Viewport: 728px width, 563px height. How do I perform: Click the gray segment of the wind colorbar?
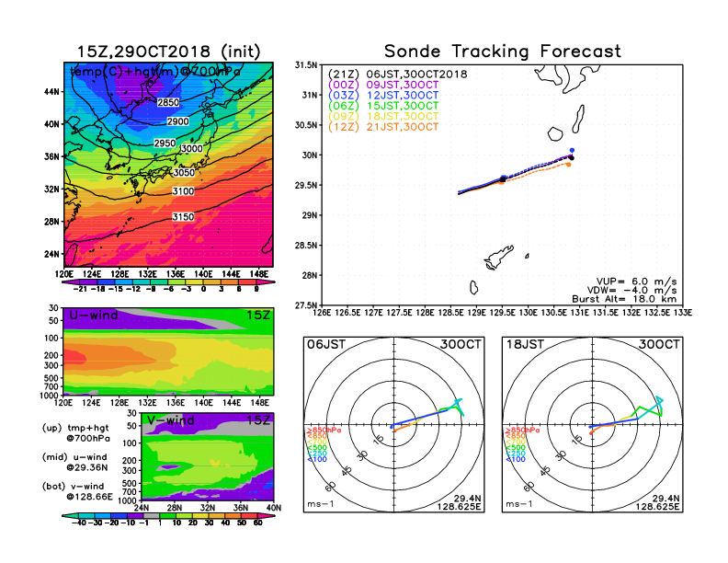click(x=152, y=516)
